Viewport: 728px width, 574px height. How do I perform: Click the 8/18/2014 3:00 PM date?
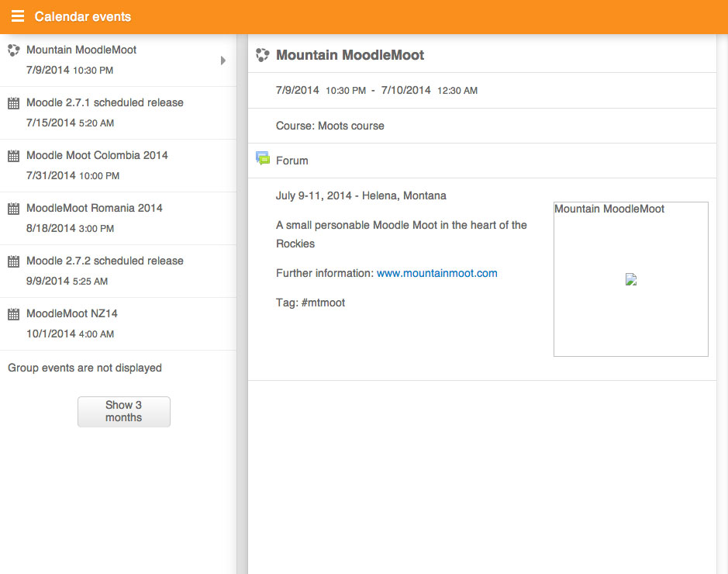(70, 229)
